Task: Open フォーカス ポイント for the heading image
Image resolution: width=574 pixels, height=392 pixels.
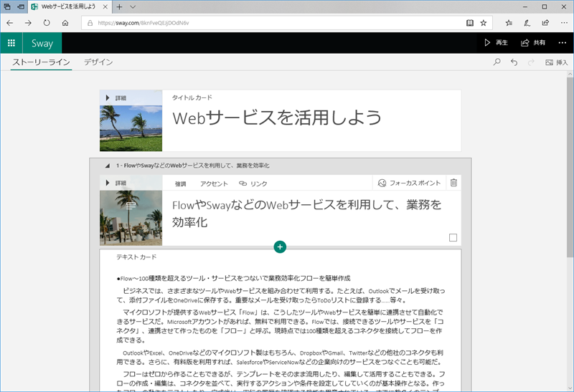Action: point(409,183)
